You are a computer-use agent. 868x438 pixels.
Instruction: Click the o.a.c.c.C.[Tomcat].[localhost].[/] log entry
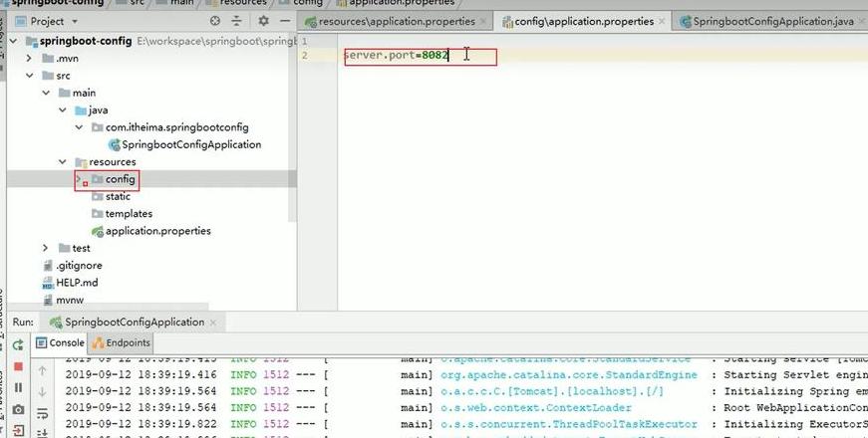click(x=552, y=391)
